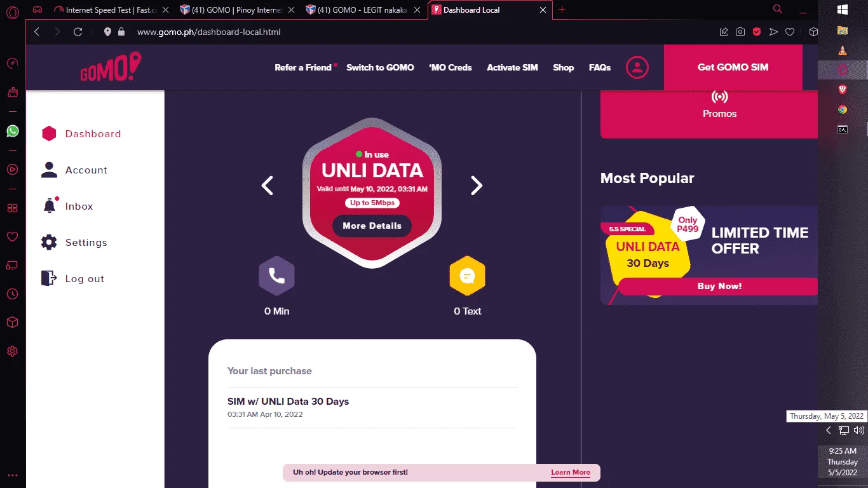The width and height of the screenshot is (868, 488).
Task: Close the Internet Speed Test tab
Action: [165, 10]
